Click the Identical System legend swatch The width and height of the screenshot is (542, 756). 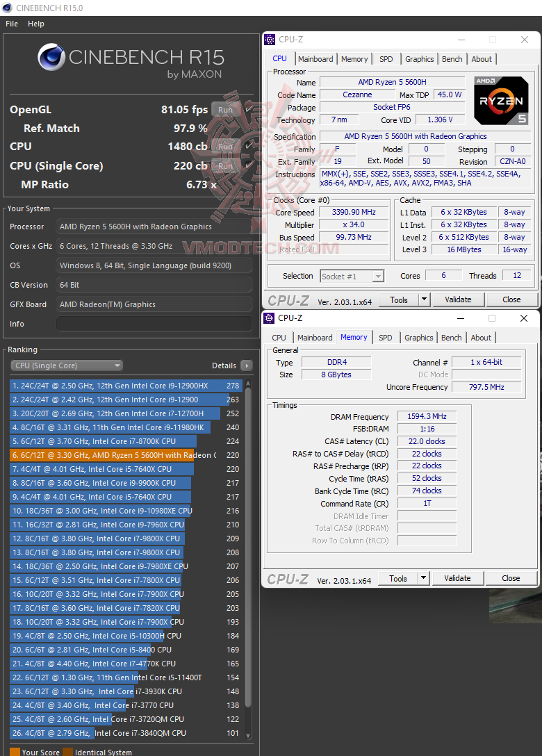(67, 752)
